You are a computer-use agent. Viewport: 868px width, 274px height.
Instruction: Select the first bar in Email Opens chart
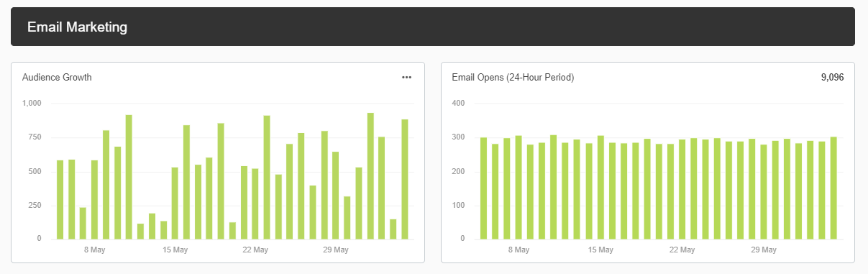(483, 188)
